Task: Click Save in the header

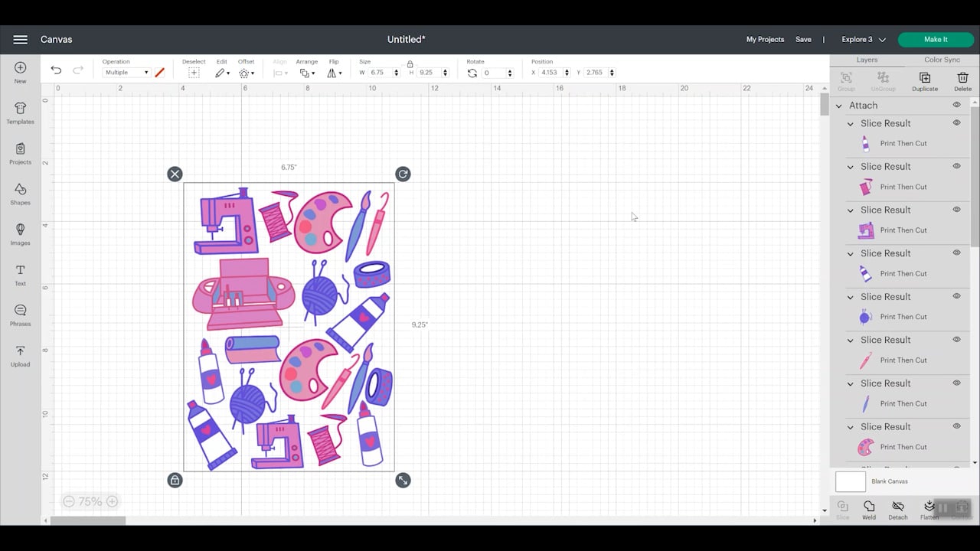Action: (x=803, y=39)
